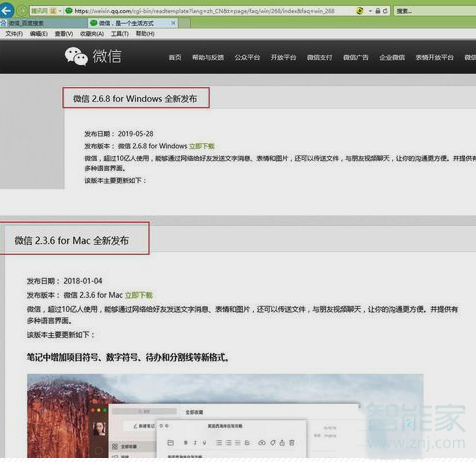Click the heading 微信 2.6.8 for Windows 全新发布
Screen dimensions: 476x462
[x=135, y=99]
